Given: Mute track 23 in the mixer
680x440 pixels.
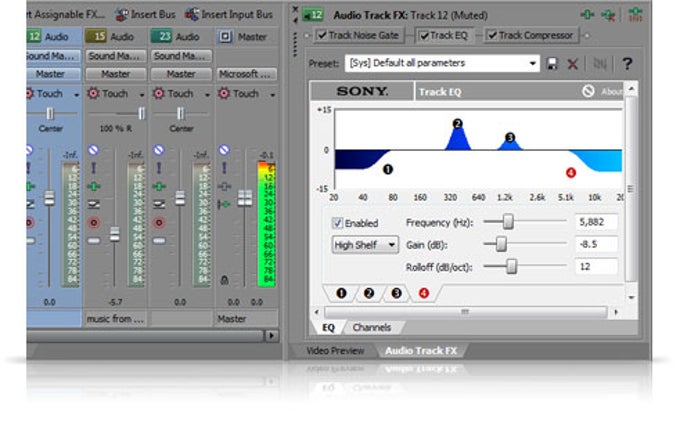Looking at the screenshot, I should tap(159, 150).
